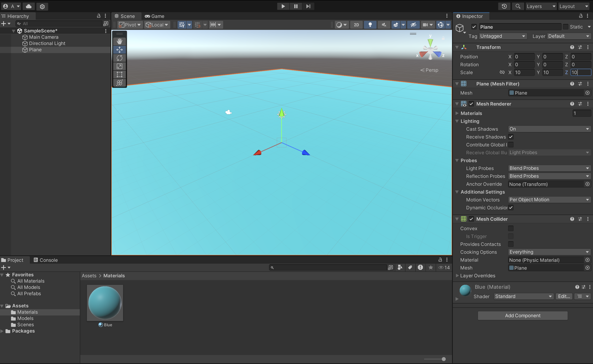Select the Rotate tool

pos(119,58)
